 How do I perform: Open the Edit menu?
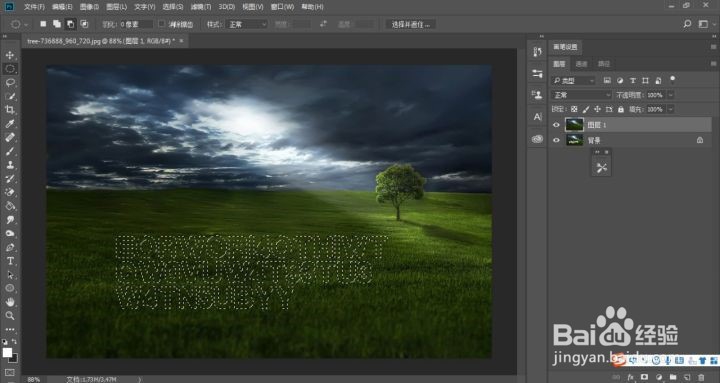[x=62, y=7]
